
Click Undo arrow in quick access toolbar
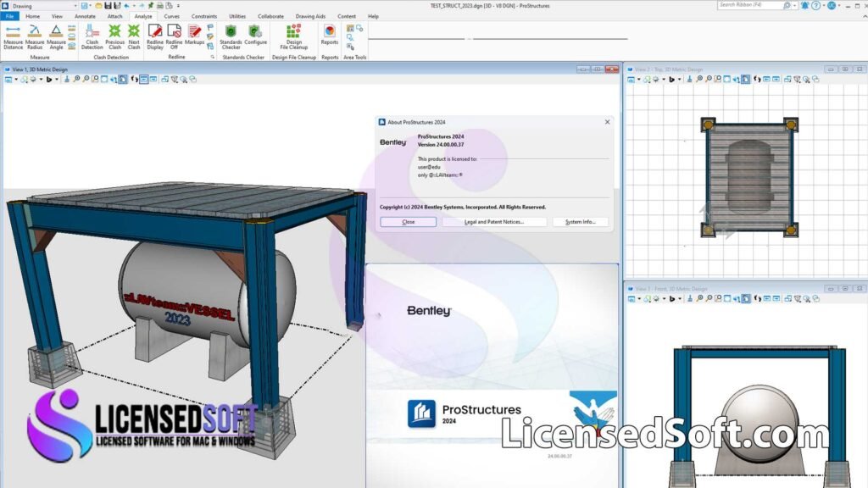tap(127, 6)
